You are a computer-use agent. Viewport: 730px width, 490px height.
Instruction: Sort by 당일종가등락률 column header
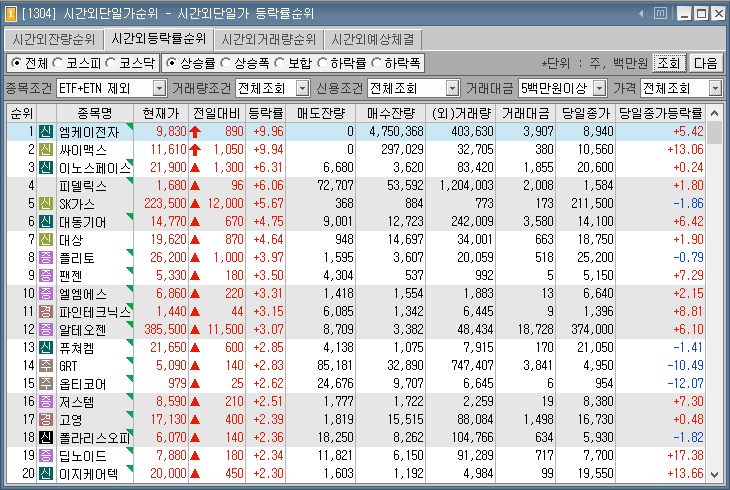click(660, 113)
